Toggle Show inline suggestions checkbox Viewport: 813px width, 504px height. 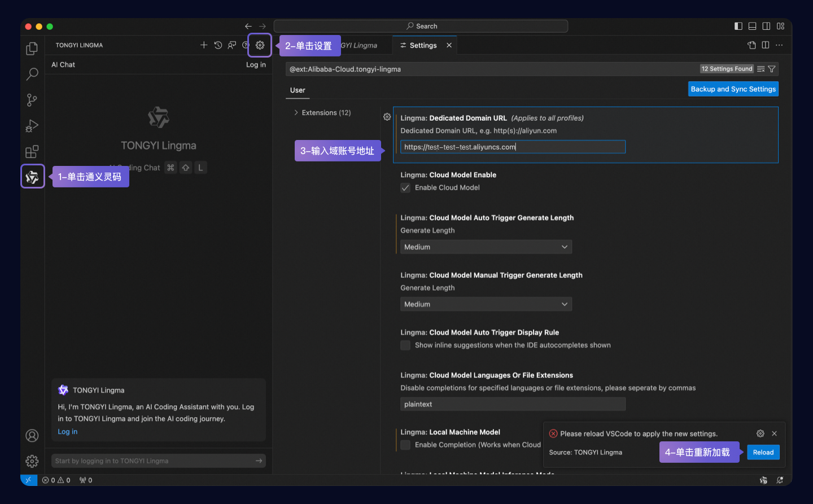[x=405, y=345]
